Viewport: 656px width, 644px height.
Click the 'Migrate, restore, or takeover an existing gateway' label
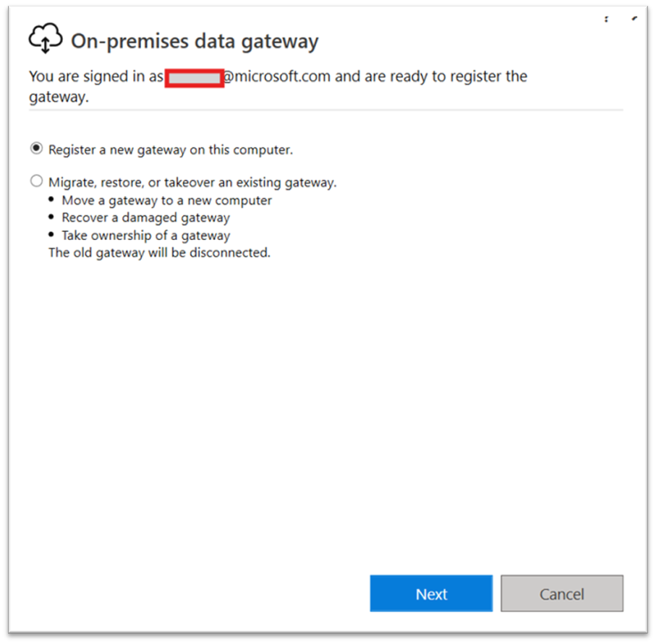click(192, 182)
